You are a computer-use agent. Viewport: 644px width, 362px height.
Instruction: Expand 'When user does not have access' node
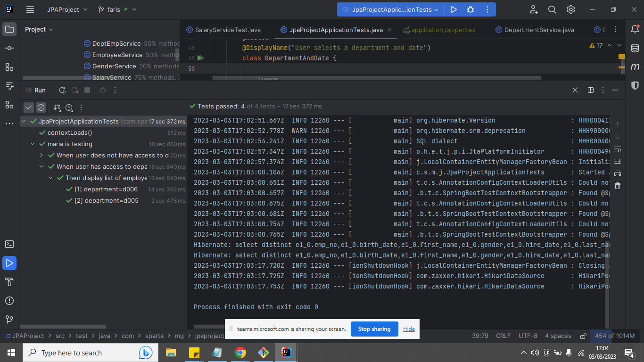[41, 155]
